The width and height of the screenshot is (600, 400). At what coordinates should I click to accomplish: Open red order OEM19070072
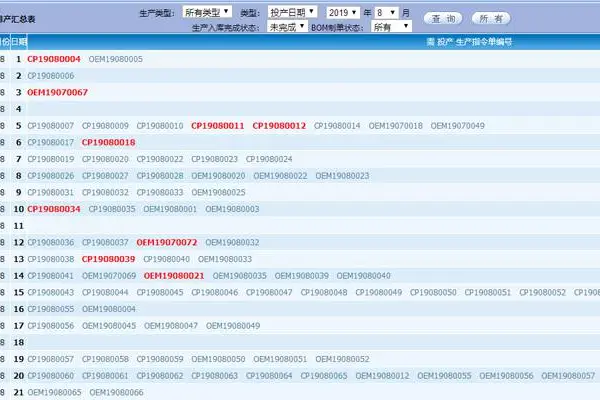tap(167, 242)
